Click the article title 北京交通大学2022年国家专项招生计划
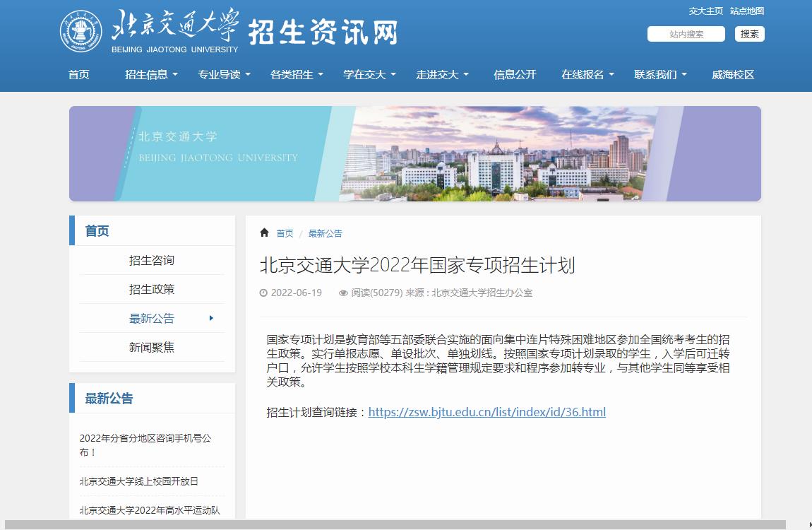The image size is (812, 530). coord(417,265)
